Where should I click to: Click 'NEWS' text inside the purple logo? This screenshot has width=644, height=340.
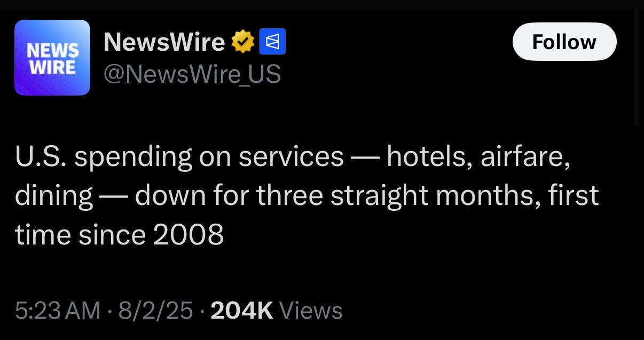click(52, 51)
